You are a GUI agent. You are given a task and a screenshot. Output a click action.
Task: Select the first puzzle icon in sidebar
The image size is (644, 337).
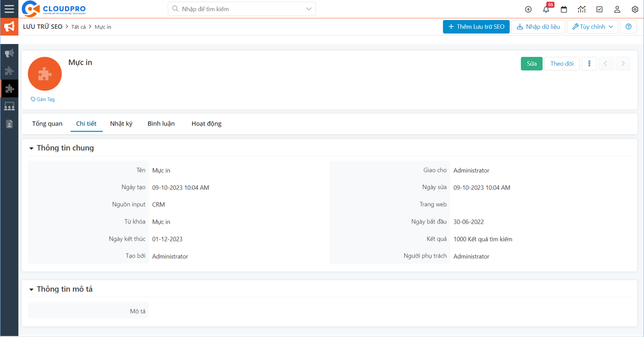9,71
